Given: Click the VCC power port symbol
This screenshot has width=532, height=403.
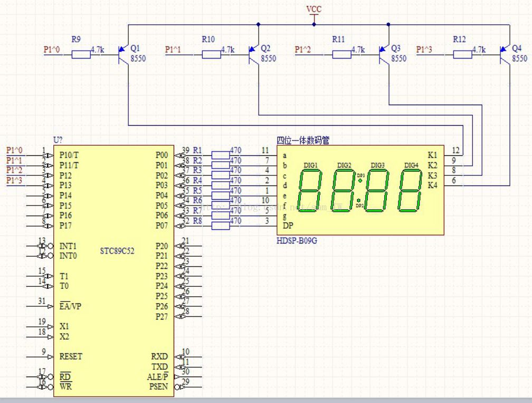Looking at the screenshot, I should point(314,14).
